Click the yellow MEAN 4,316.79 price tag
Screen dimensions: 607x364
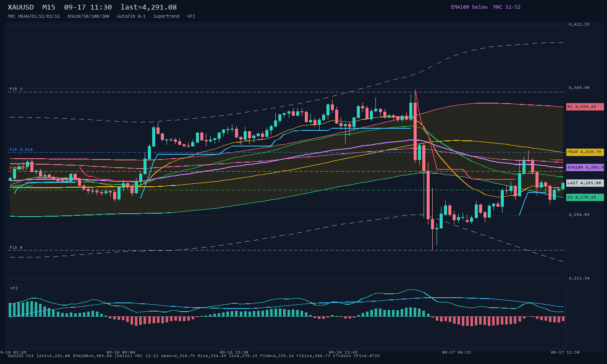[585, 152]
